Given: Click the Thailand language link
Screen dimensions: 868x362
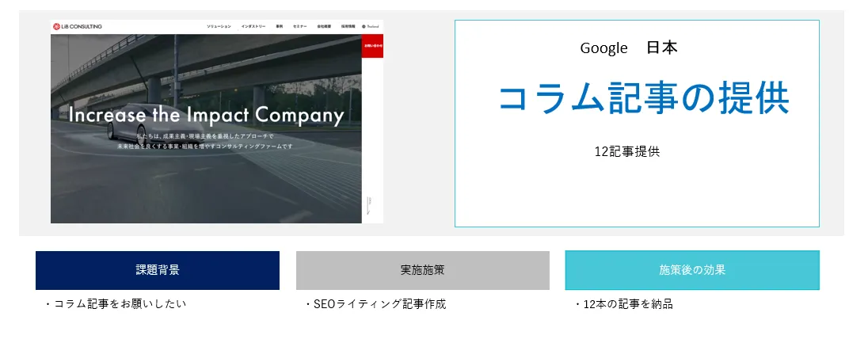Looking at the screenshot, I should (x=372, y=26).
